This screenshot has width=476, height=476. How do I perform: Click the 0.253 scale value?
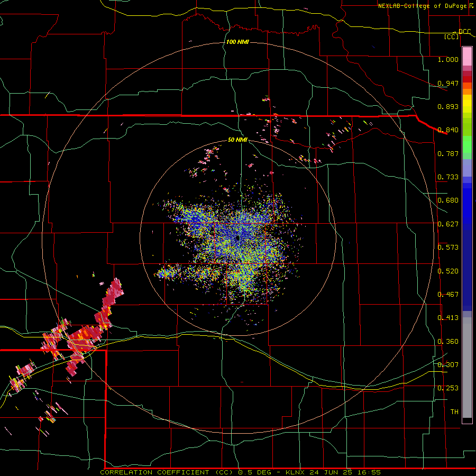point(448,388)
